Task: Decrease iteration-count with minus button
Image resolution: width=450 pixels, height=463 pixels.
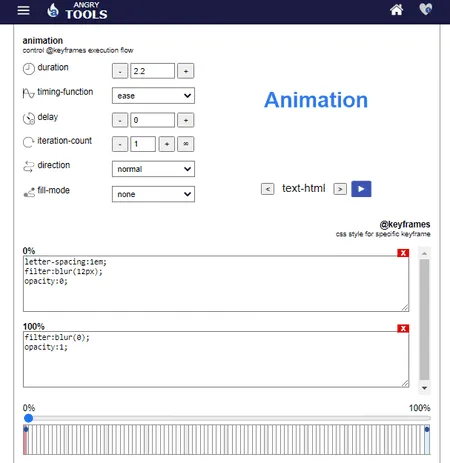Action: click(120, 144)
